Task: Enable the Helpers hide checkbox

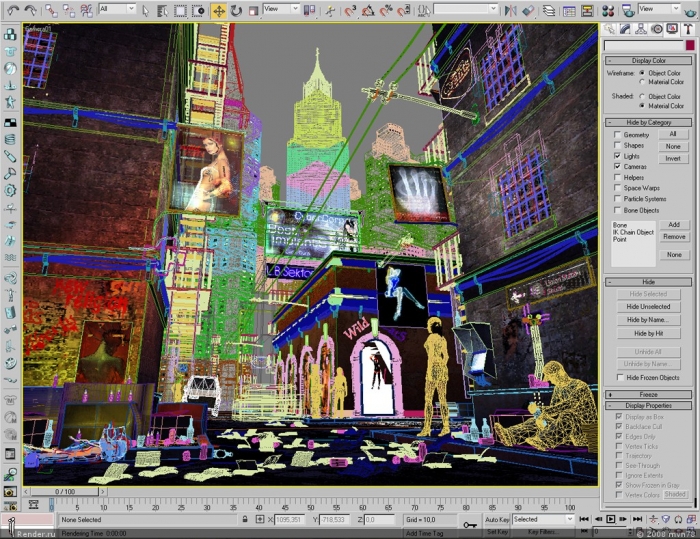Action: tap(617, 177)
